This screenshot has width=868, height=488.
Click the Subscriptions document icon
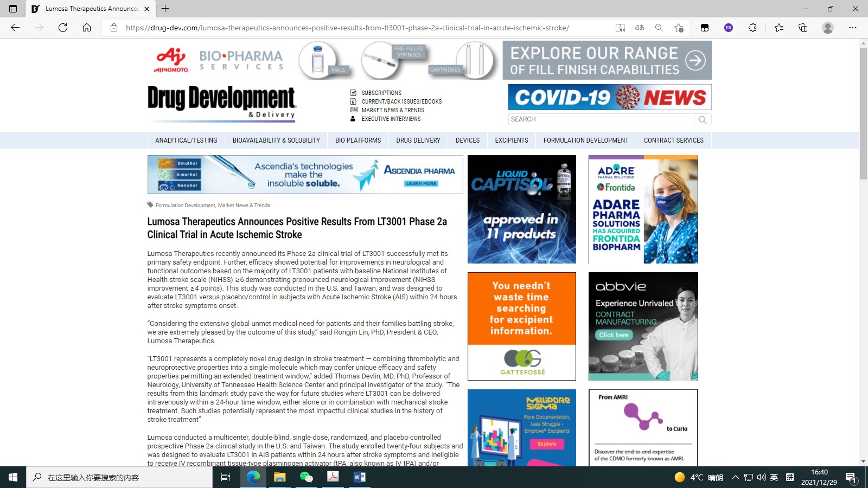(353, 93)
